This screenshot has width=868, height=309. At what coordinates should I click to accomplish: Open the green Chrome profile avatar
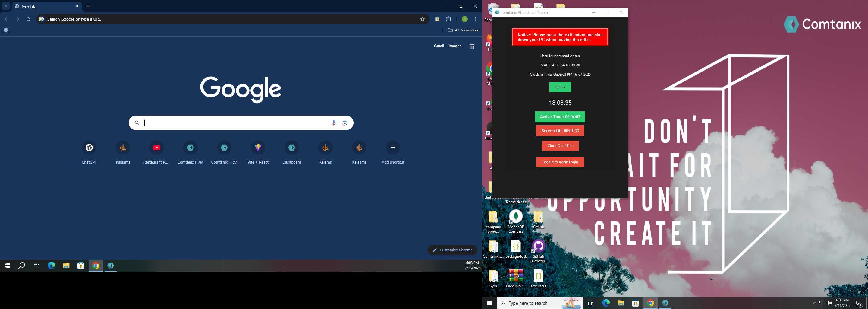click(x=465, y=19)
